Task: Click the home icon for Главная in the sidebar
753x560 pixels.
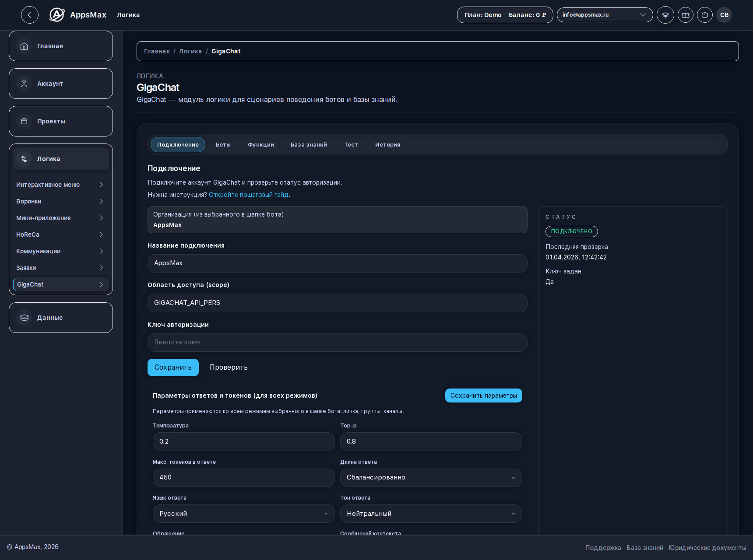Action: 24,46
